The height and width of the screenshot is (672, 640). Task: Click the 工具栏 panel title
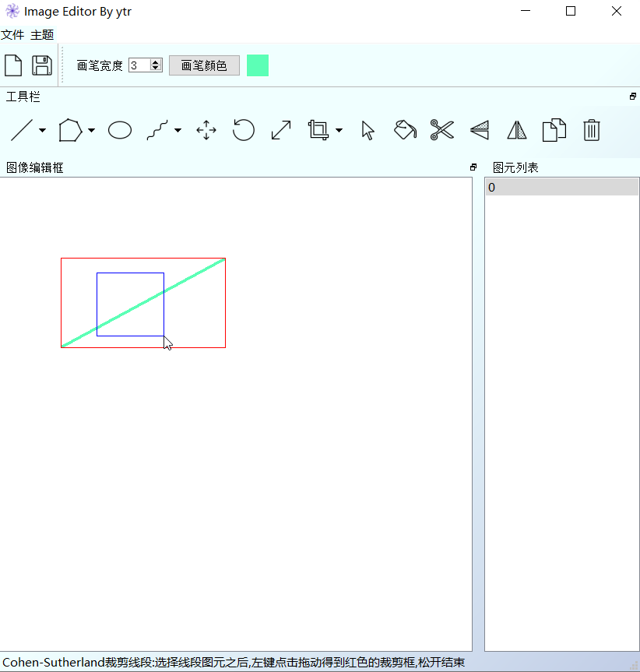pyautogui.click(x=23, y=97)
